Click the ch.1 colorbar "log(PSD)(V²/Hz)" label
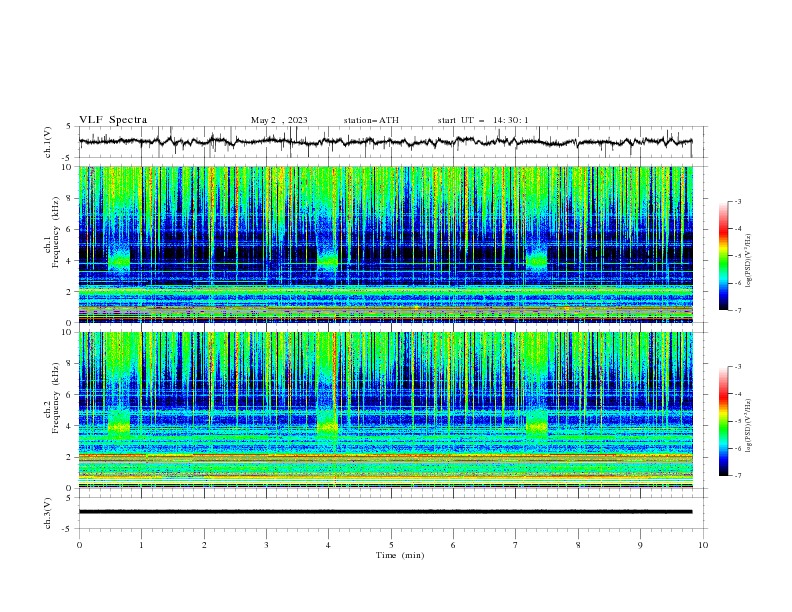 [748, 261]
